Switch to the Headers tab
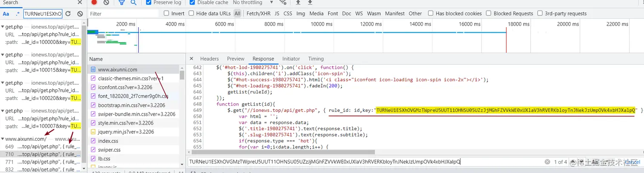This screenshot has width=644, height=173. (x=209, y=59)
